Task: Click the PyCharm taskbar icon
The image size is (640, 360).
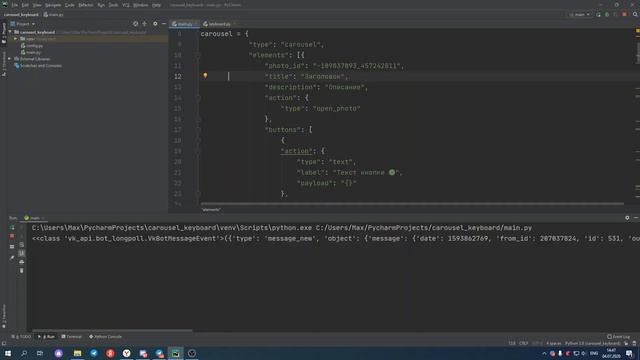Action: click(x=176, y=353)
